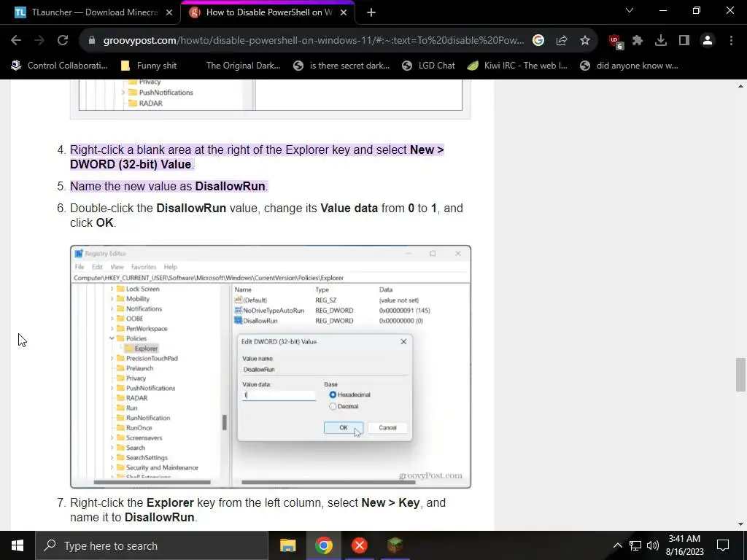This screenshot has width=747, height=560.
Task: Open is there secret dark... bookmark
Action: (341, 66)
